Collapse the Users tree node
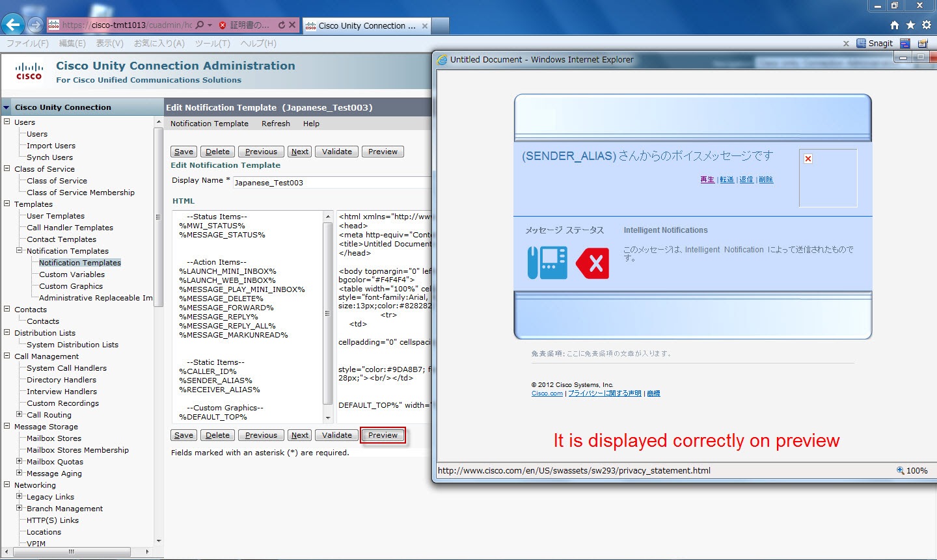The width and height of the screenshot is (937, 560). pos(7,122)
